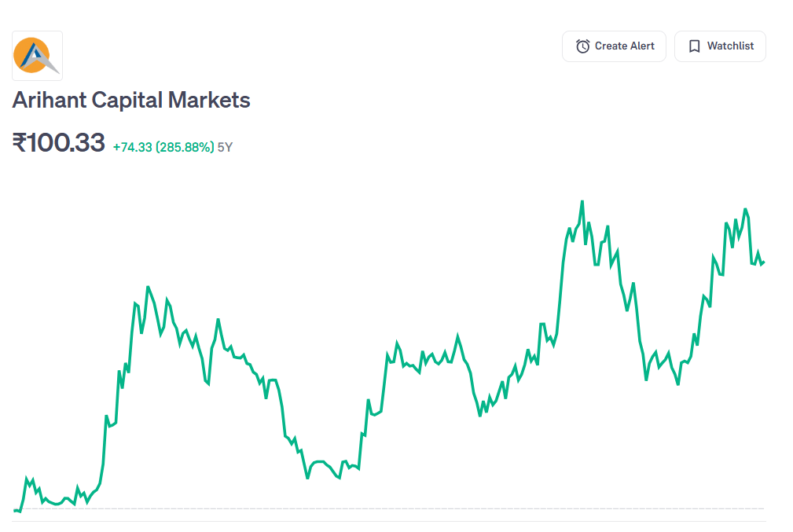Viewport: 793px width, 532px height.
Task: Add the stock using the Watchlist label
Action: [x=730, y=46]
